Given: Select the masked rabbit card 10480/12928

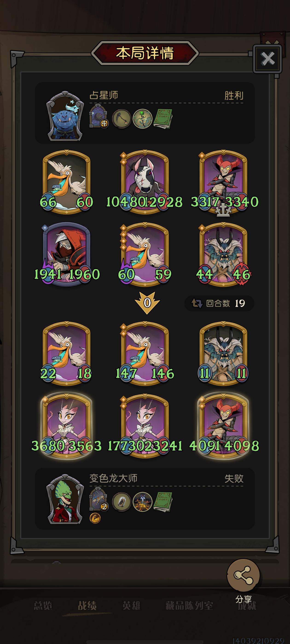Looking at the screenshot, I should pos(144,182).
